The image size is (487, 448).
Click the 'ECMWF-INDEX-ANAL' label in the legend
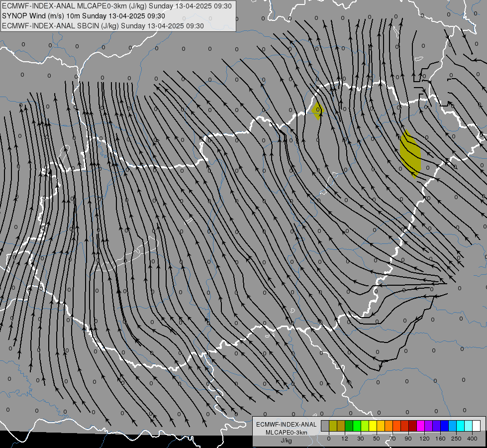tap(286, 425)
